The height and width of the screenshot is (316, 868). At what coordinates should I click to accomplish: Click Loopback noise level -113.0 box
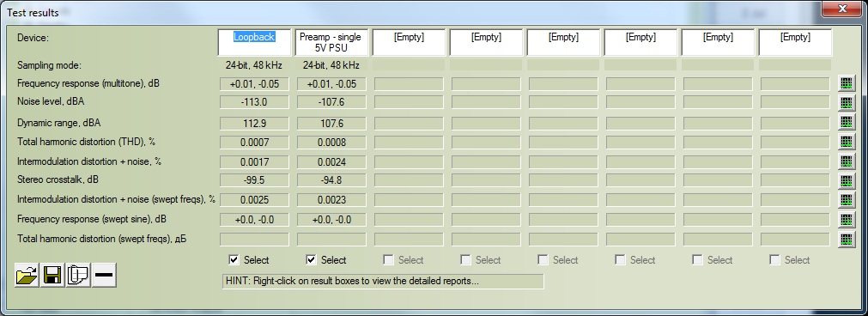tap(255, 103)
